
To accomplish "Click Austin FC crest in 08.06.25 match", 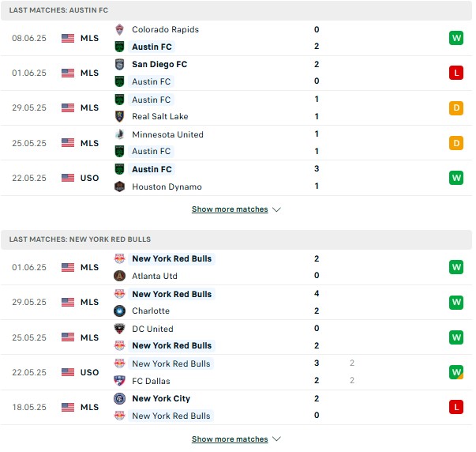I will 120,47.
